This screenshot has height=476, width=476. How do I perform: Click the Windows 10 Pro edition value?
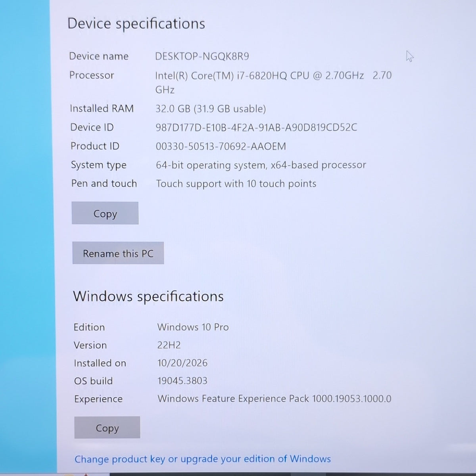193,327
